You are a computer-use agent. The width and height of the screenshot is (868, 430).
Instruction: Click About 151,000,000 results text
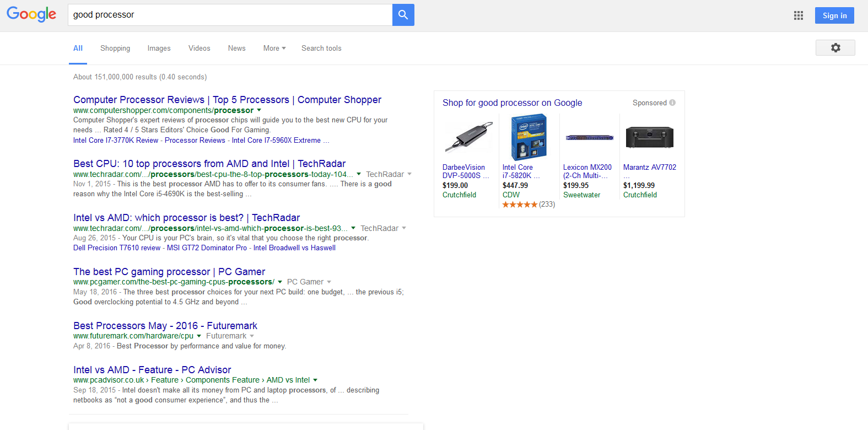click(x=140, y=77)
